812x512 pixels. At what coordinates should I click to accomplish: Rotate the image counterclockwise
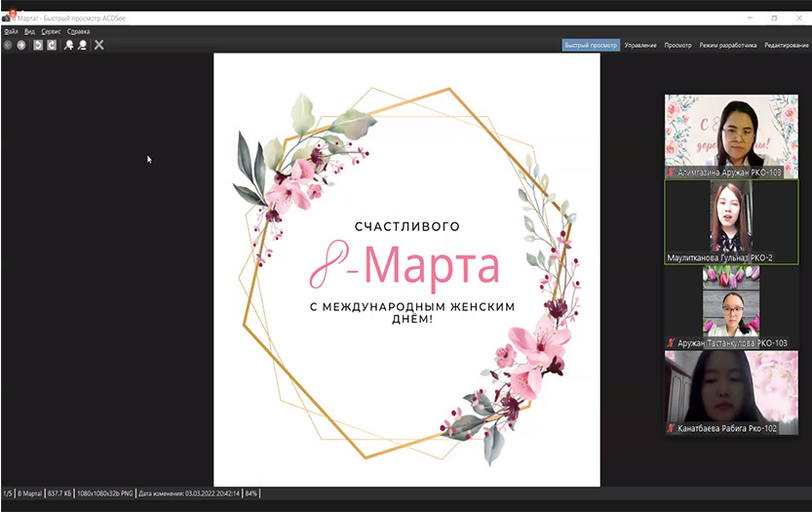(x=38, y=45)
